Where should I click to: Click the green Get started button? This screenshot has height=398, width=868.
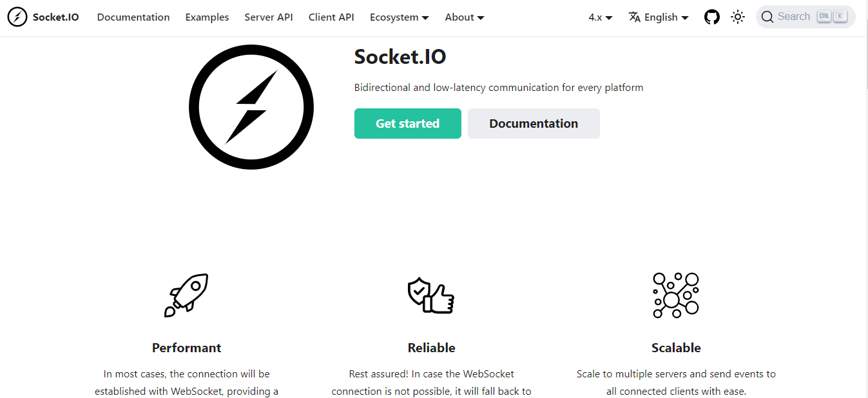tap(408, 123)
